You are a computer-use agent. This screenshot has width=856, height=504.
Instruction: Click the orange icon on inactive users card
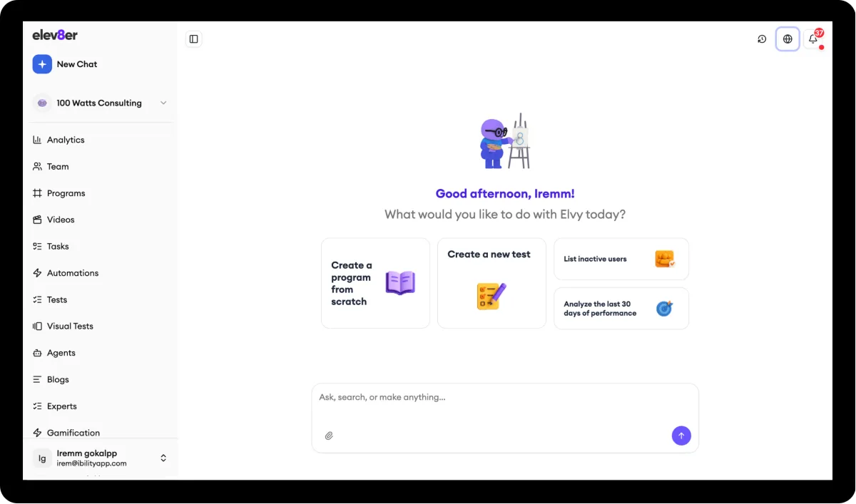click(x=665, y=259)
